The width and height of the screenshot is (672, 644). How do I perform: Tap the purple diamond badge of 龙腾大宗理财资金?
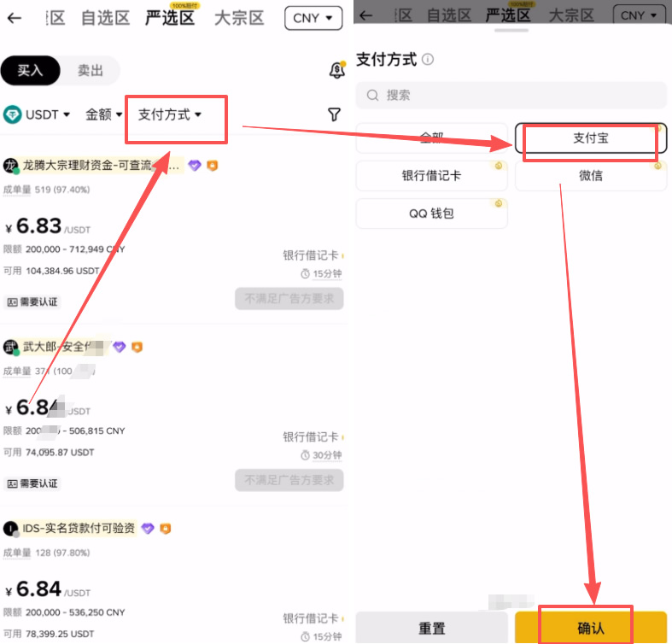[195, 166]
